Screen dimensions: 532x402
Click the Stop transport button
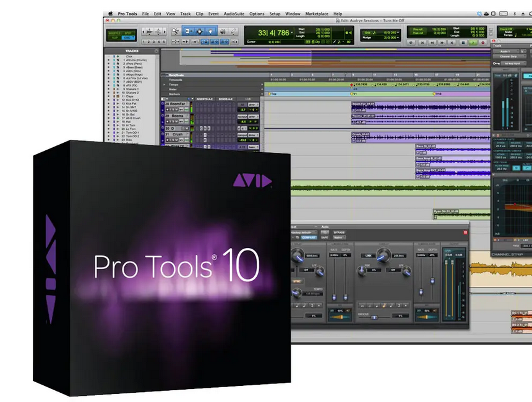463,43
